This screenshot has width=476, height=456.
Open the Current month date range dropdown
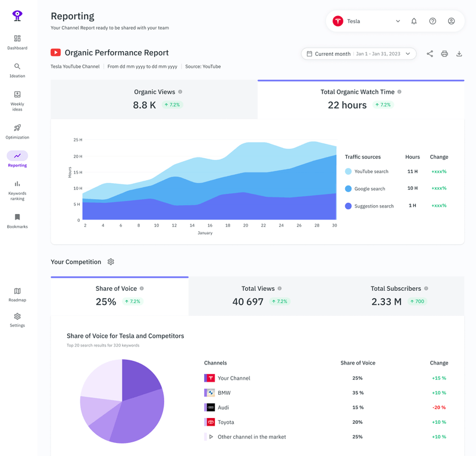359,54
